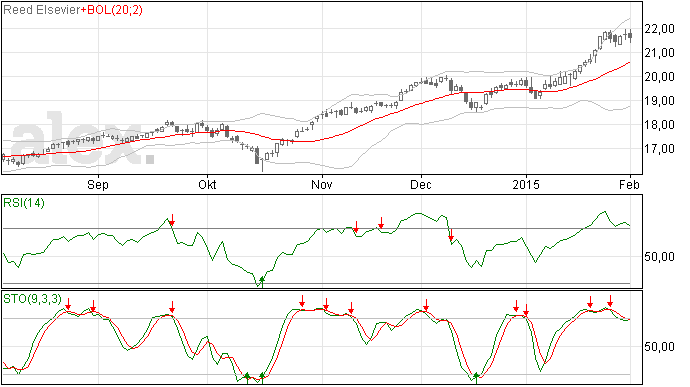Viewport: 690px width, 387px height.
Task: Select the Nov date axis label
Action: (x=322, y=184)
